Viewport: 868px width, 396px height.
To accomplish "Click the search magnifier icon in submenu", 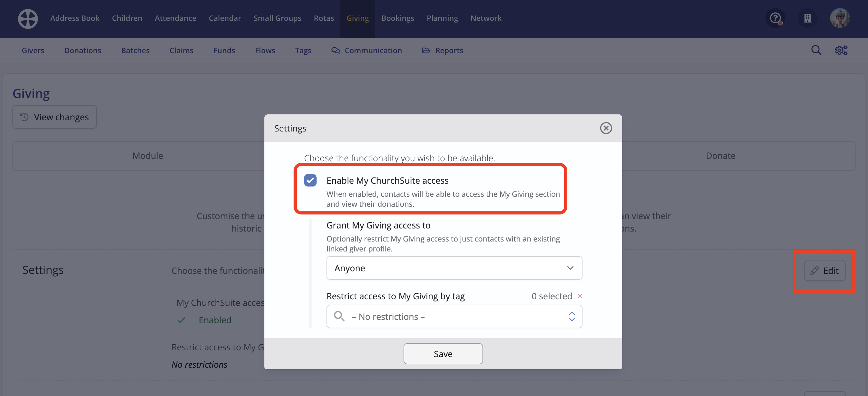I will 816,50.
